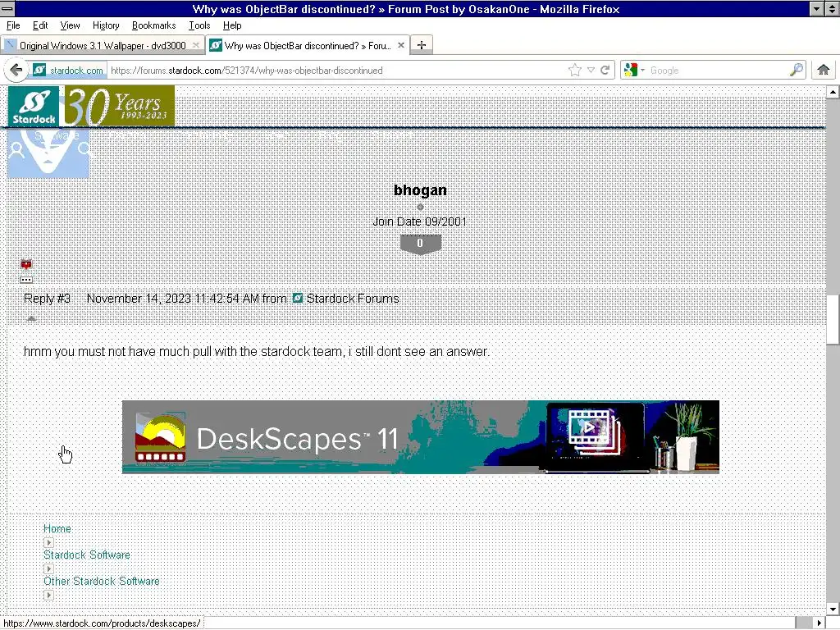Viewport: 840px width, 630px height.
Task: Click bhogan's avatar image
Action: click(48, 153)
